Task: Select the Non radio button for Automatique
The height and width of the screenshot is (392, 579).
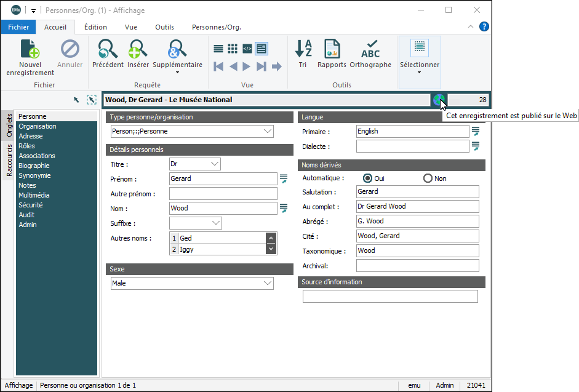Action: 428,178
